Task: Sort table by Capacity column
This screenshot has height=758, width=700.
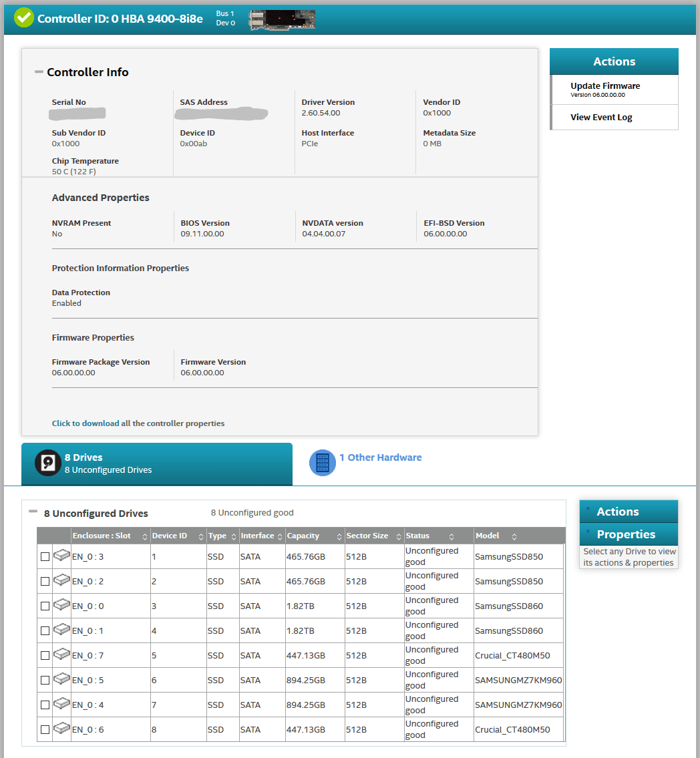Action: pyautogui.click(x=339, y=536)
